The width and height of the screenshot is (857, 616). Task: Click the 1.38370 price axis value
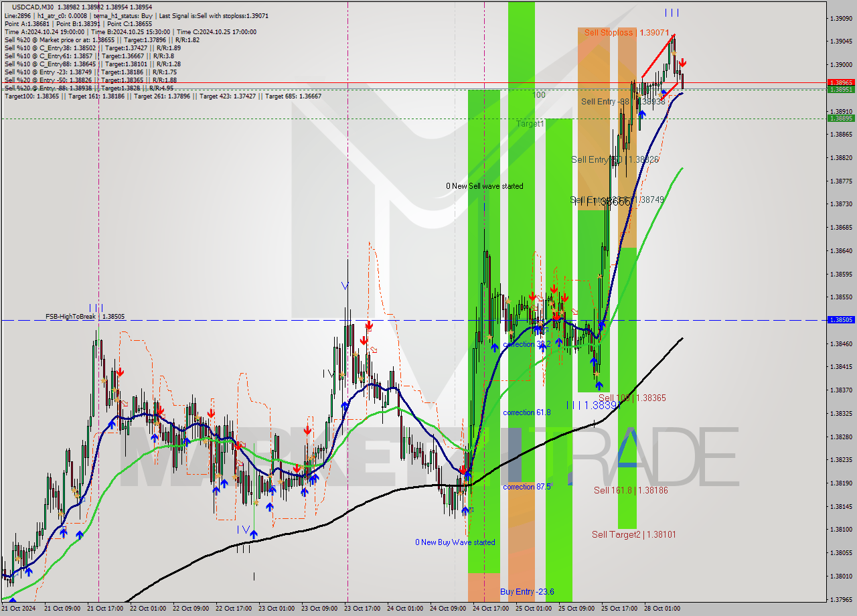pos(840,390)
